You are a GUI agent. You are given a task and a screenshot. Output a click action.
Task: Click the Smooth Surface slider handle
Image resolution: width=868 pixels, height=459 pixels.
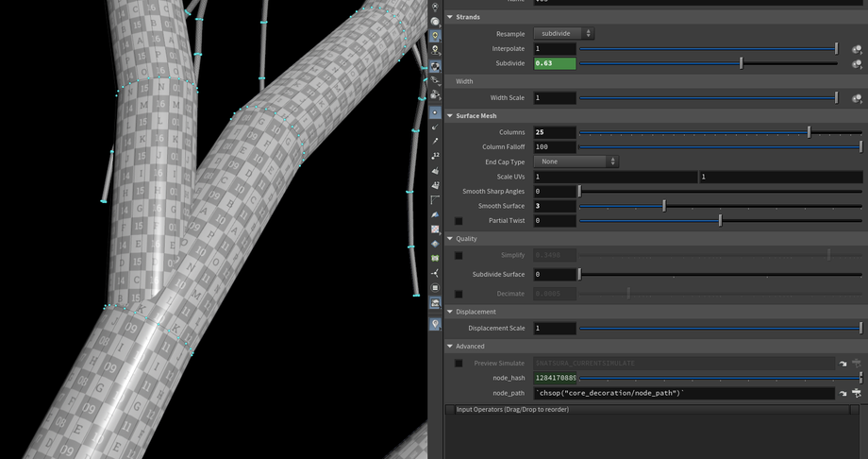click(x=664, y=206)
